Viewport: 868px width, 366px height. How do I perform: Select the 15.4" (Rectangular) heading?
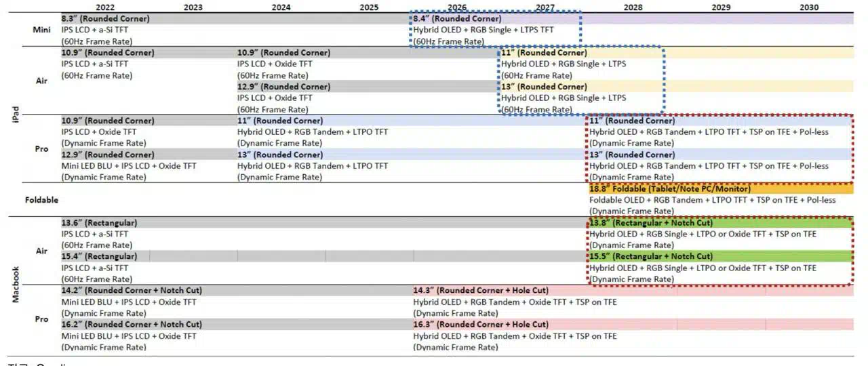[x=99, y=256]
